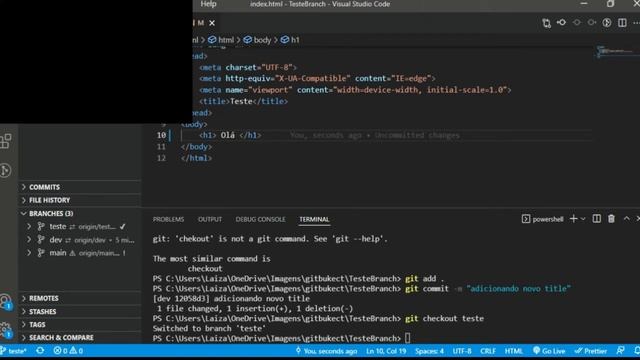Click the notifications bell in status bar
Viewport: 640px width, 360px height.
click(x=637, y=351)
